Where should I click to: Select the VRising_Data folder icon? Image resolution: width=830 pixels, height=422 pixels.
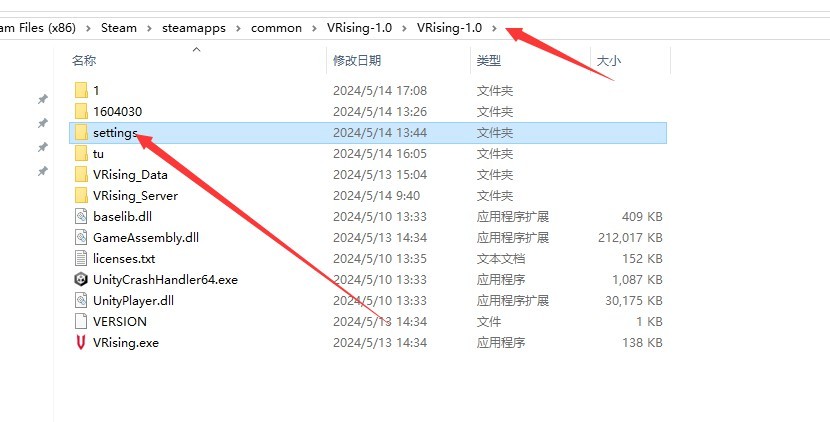[x=81, y=175]
